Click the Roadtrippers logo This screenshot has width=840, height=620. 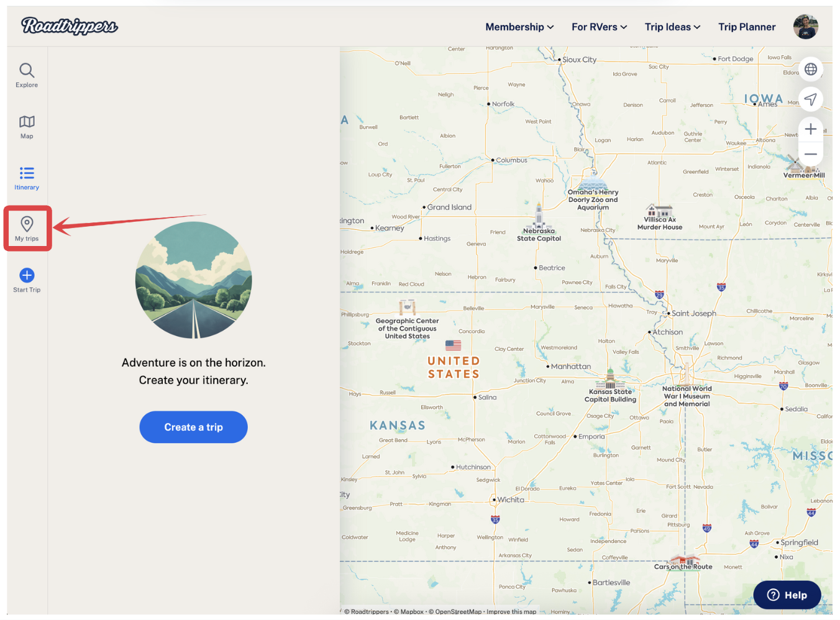(70, 26)
